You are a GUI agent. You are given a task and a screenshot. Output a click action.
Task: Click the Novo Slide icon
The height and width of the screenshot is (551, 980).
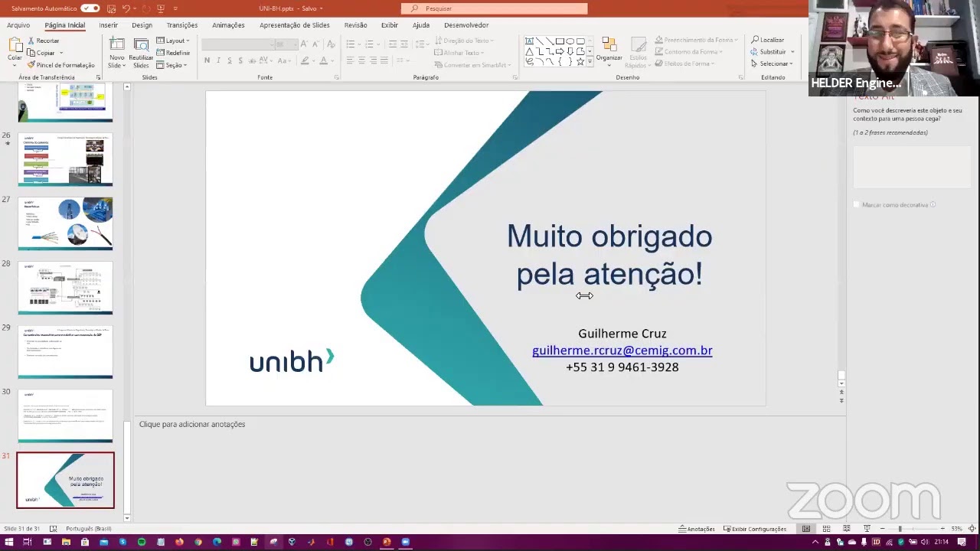116,45
